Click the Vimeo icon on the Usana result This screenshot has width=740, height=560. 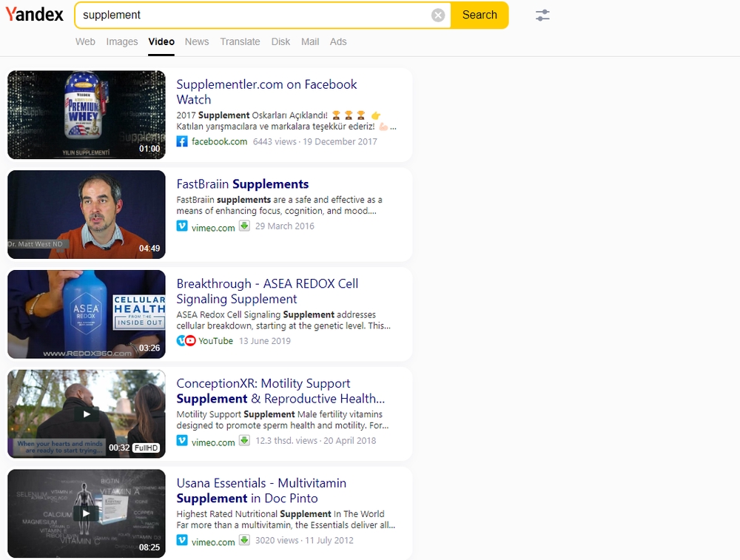tap(182, 540)
